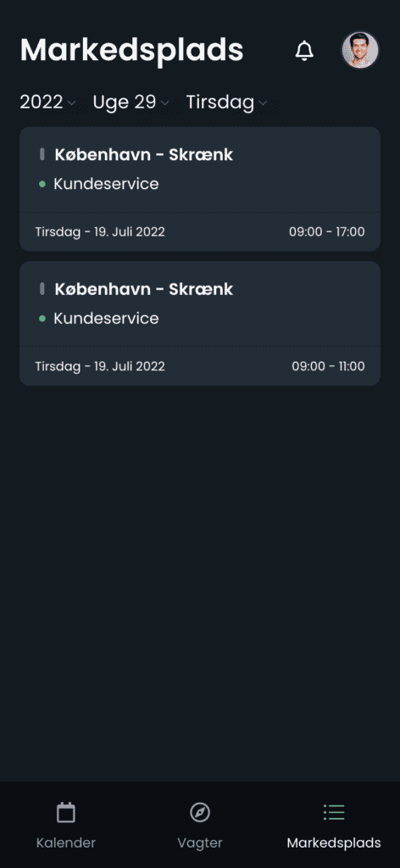Viewport: 400px width, 868px height.
Task: Click green dot beside first Kundeservice
Action: tap(42, 184)
